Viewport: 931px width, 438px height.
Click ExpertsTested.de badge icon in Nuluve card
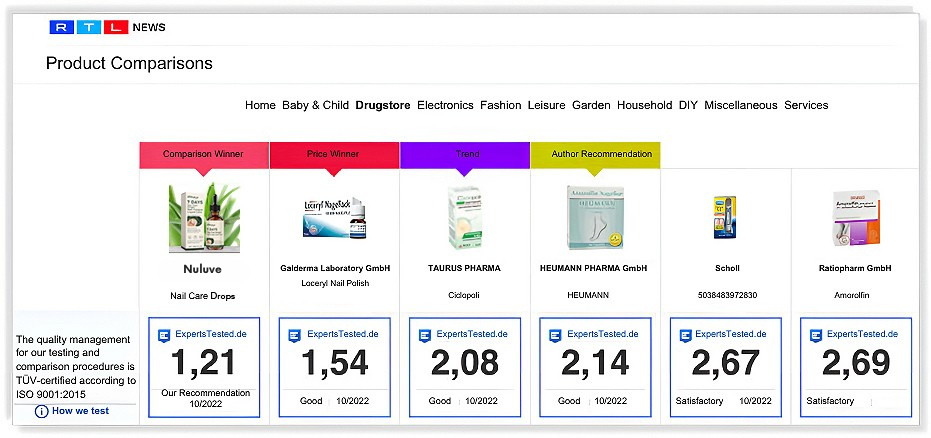(164, 335)
